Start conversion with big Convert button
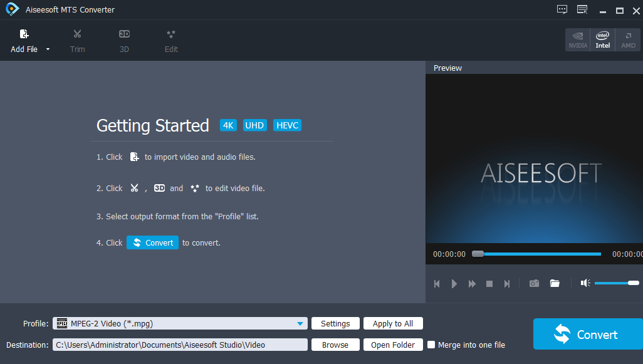The width and height of the screenshot is (643, 364). click(588, 334)
